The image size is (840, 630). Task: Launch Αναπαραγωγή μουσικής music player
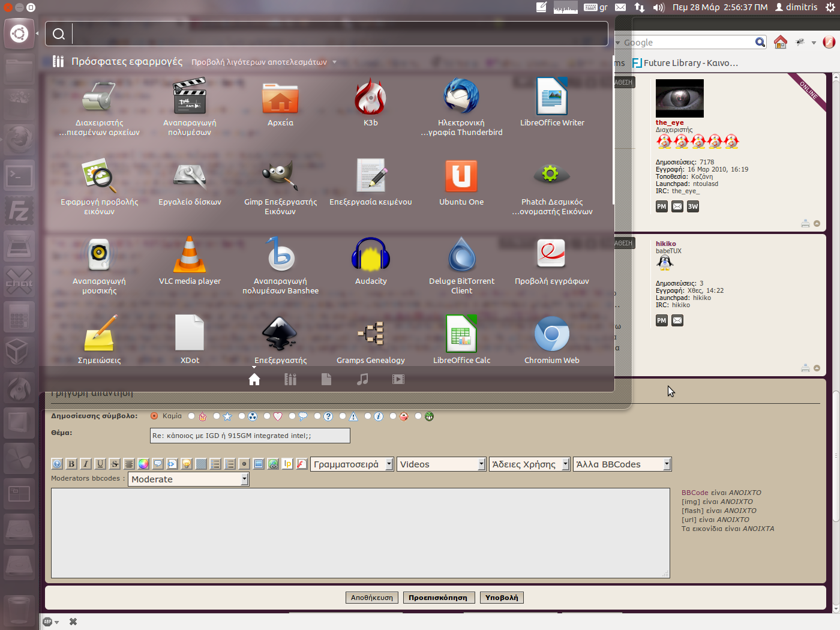[99, 254]
